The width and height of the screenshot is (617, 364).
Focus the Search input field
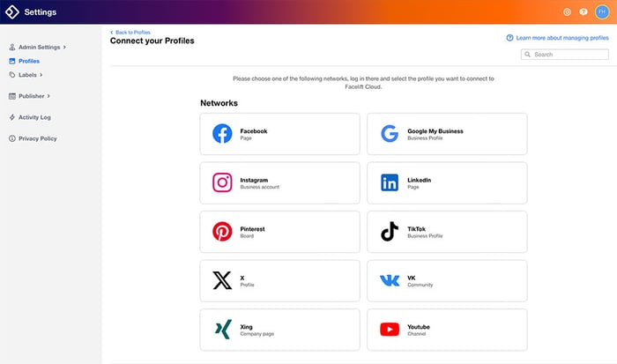click(x=565, y=55)
